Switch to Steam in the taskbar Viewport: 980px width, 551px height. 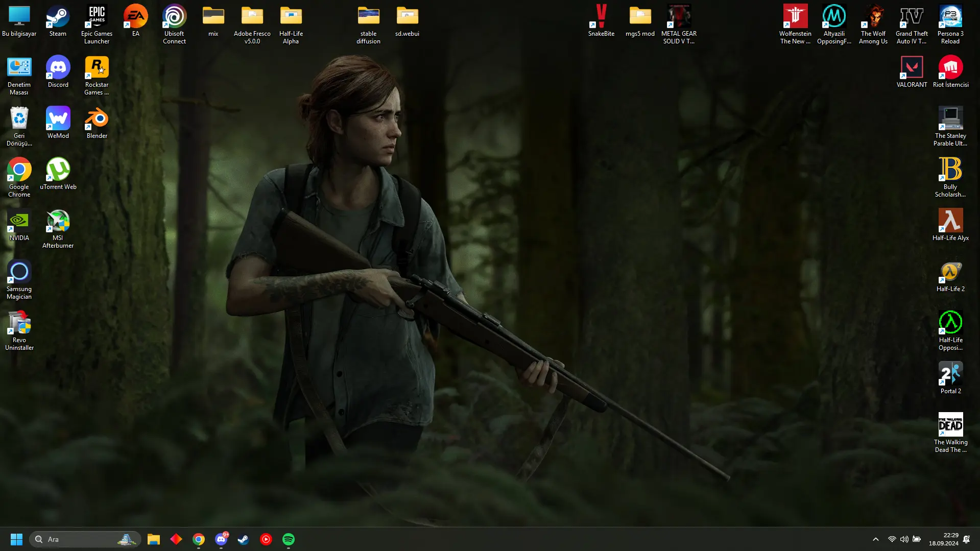coord(244,539)
